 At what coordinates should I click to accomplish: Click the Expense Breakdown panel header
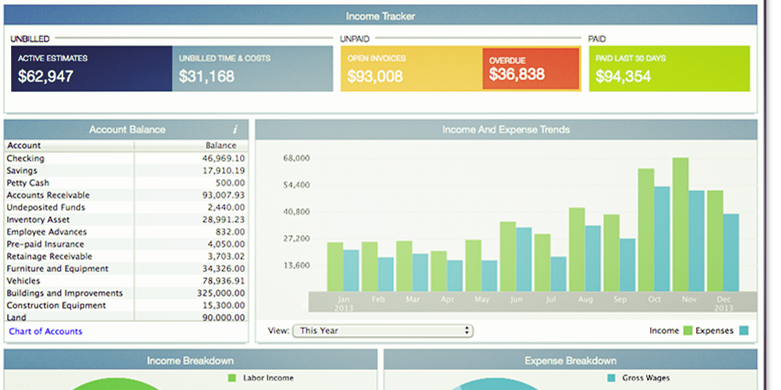(x=571, y=360)
